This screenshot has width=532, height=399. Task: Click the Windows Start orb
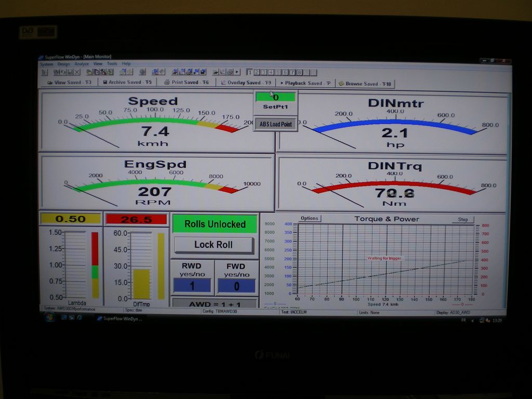tap(50, 317)
